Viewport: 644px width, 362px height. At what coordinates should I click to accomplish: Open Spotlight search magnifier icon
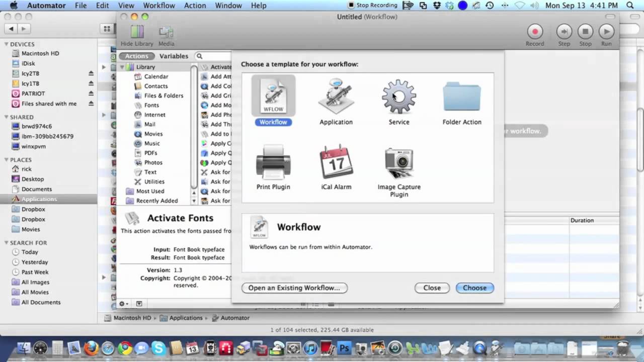coord(630,6)
